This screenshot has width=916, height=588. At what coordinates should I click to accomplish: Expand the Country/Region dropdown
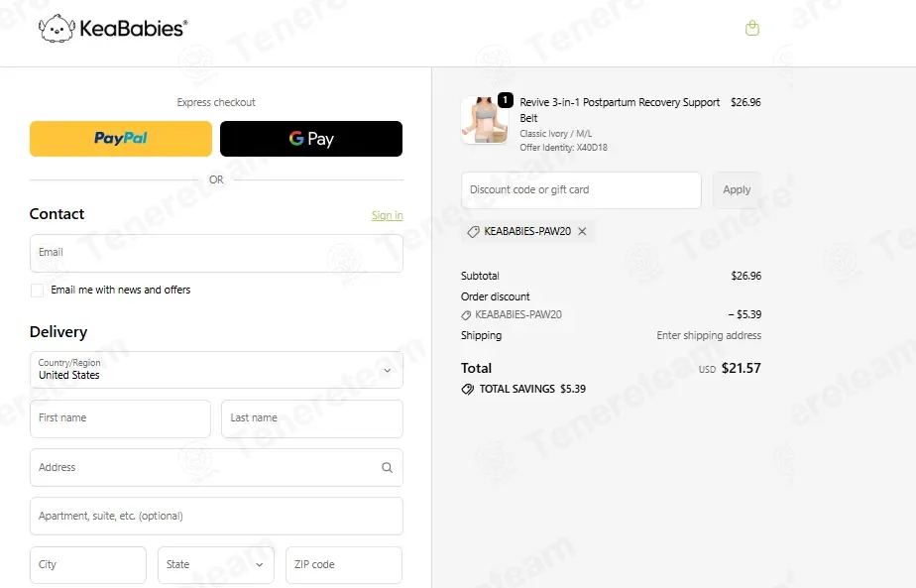coord(216,370)
